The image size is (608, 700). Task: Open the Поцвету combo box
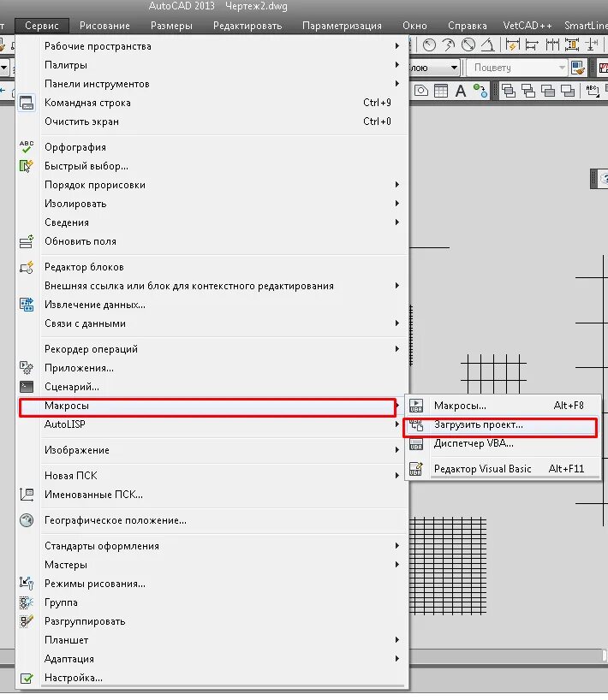click(517, 68)
